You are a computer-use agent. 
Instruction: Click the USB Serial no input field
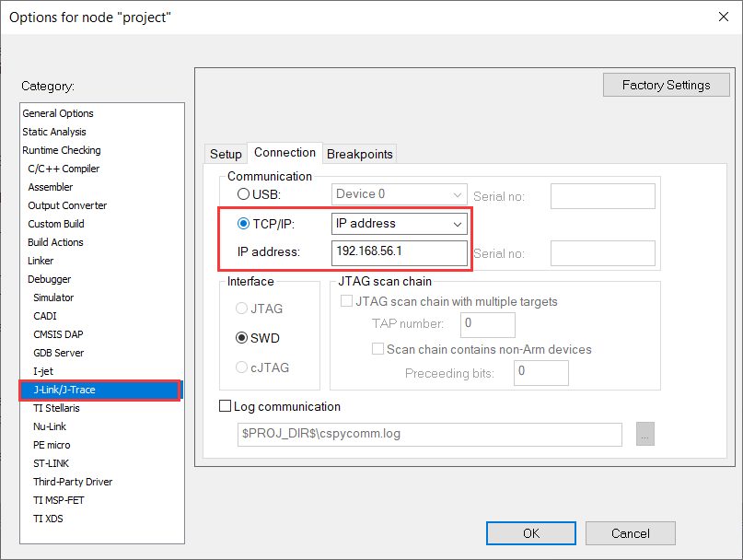click(x=603, y=196)
